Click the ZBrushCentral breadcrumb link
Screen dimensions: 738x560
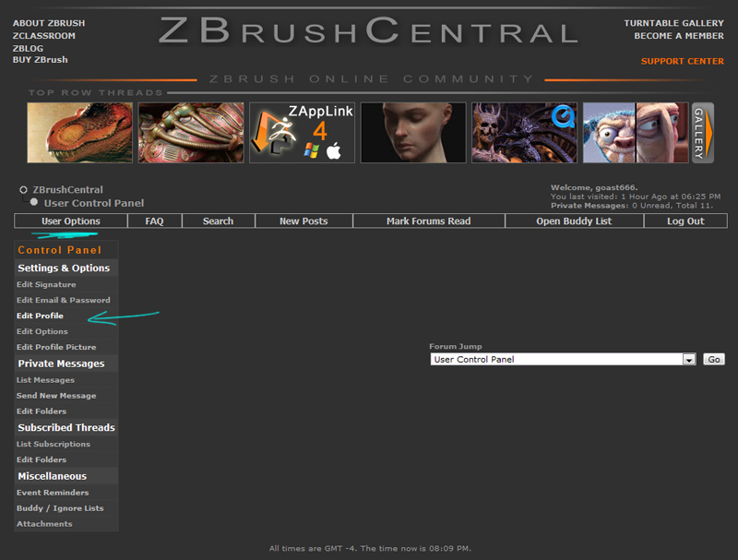click(67, 190)
